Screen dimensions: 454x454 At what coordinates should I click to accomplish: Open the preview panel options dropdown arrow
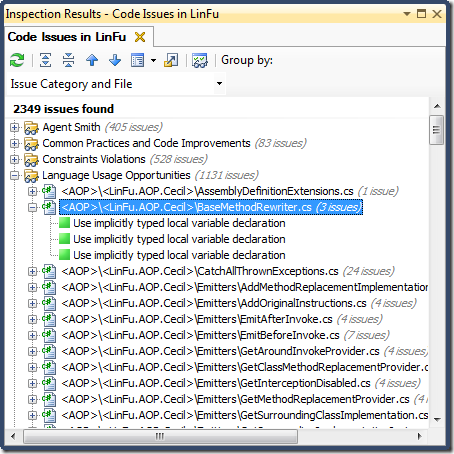tap(153, 60)
